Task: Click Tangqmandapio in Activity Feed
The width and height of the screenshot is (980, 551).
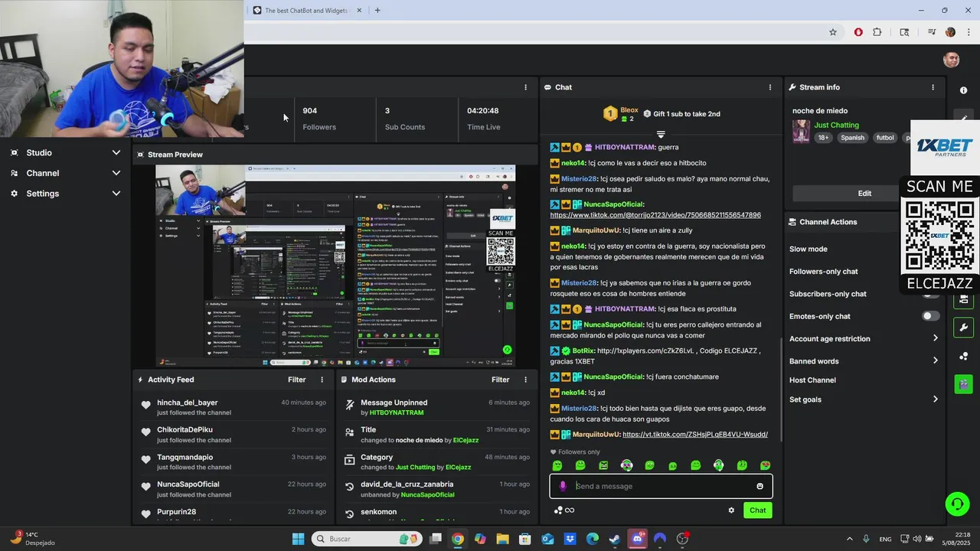Action: coord(185,457)
